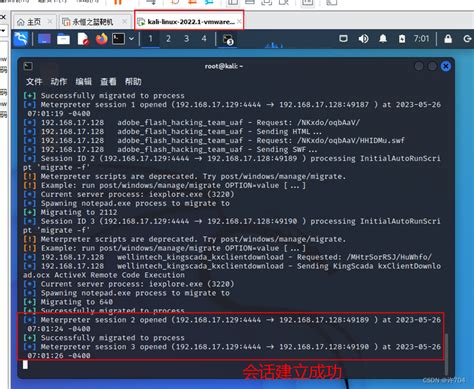
Task: Open the notifications bell icon
Action: (383, 39)
